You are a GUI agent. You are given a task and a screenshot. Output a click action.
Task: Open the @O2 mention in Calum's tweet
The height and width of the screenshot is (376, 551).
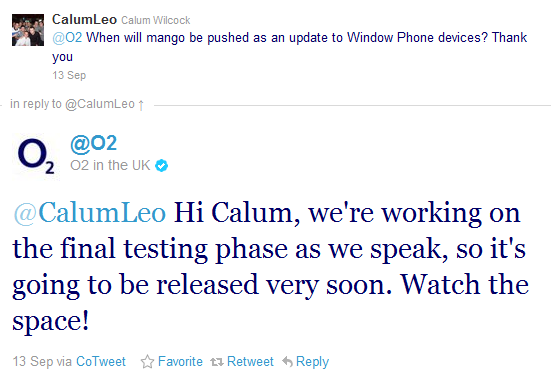point(67,37)
